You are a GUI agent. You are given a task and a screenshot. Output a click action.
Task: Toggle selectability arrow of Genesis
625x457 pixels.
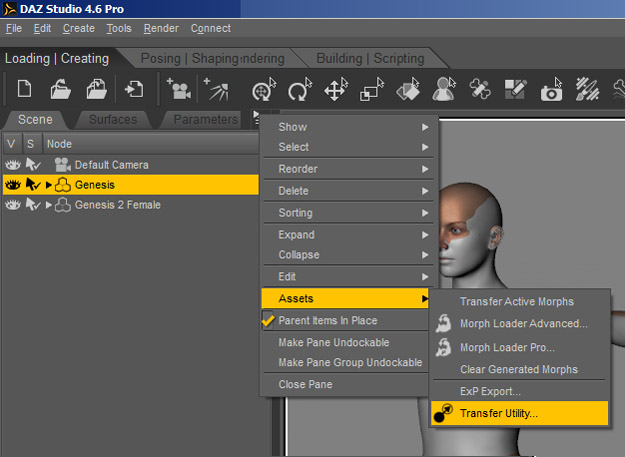(x=33, y=184)
